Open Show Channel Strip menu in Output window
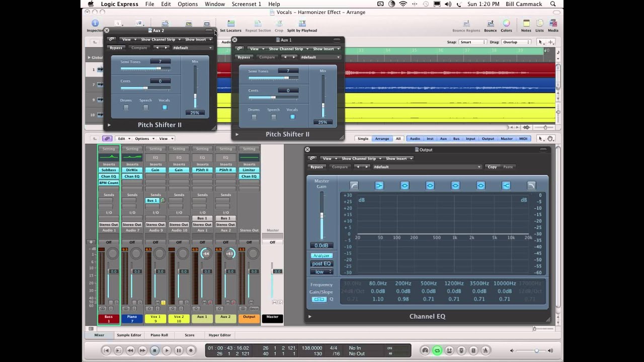 [x=360, y=158]
